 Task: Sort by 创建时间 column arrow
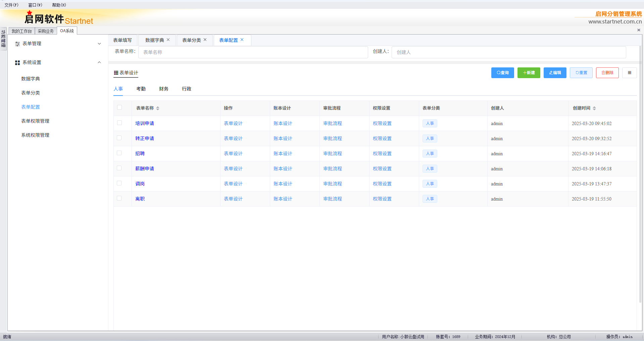(x=594, y=108)
